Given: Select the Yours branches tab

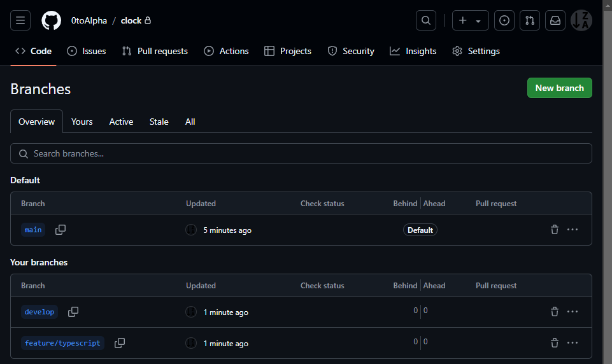Looking at the screenshot, I should click(x=82, y=122).
